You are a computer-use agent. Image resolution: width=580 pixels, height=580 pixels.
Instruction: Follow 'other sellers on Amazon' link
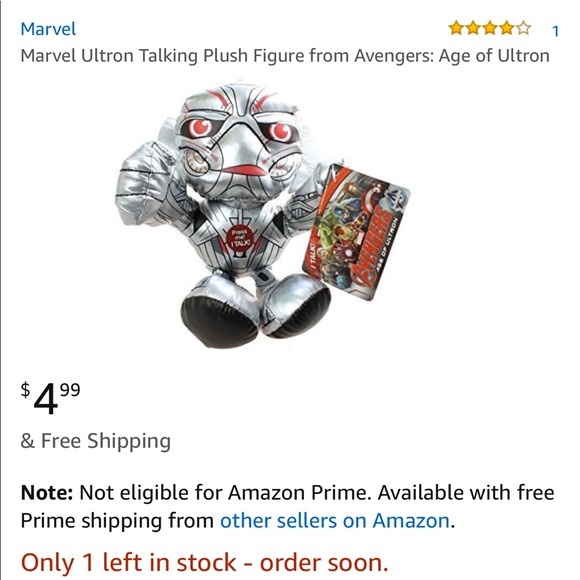(x=335, y=521)
